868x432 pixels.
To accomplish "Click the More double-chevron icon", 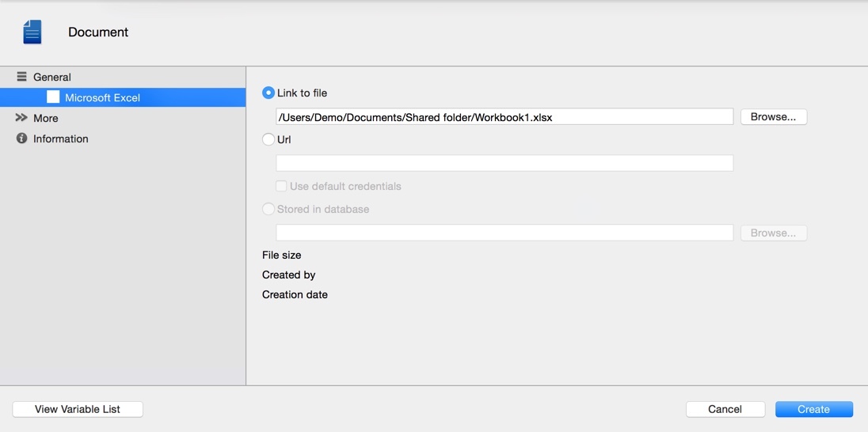I will (21, 118).
